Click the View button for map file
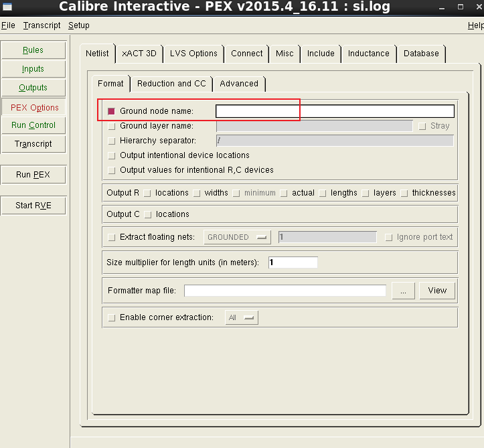 437,291
